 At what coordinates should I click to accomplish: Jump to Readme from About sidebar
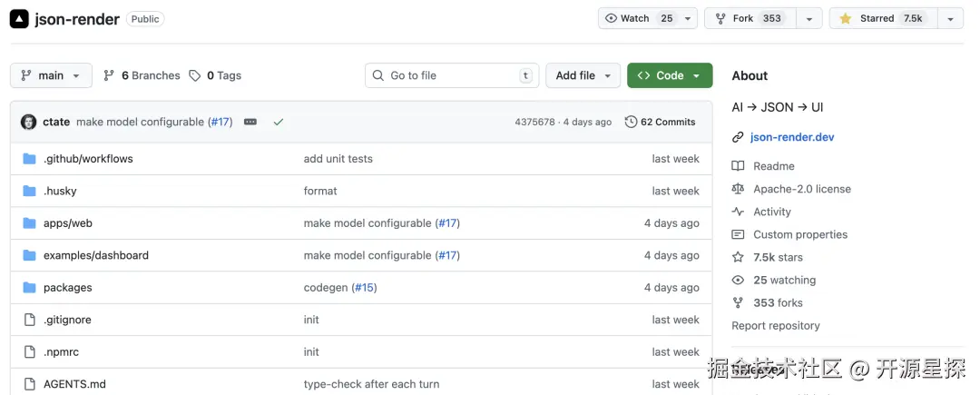(773, 166)
